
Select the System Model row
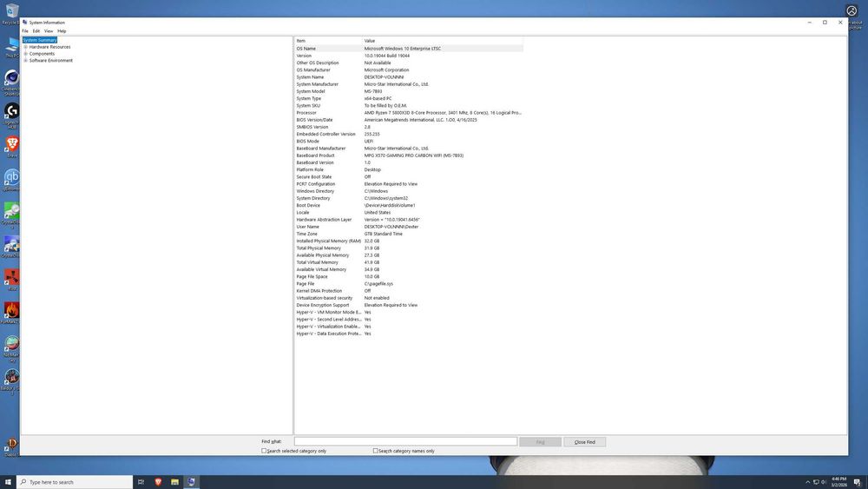(409, 91)
